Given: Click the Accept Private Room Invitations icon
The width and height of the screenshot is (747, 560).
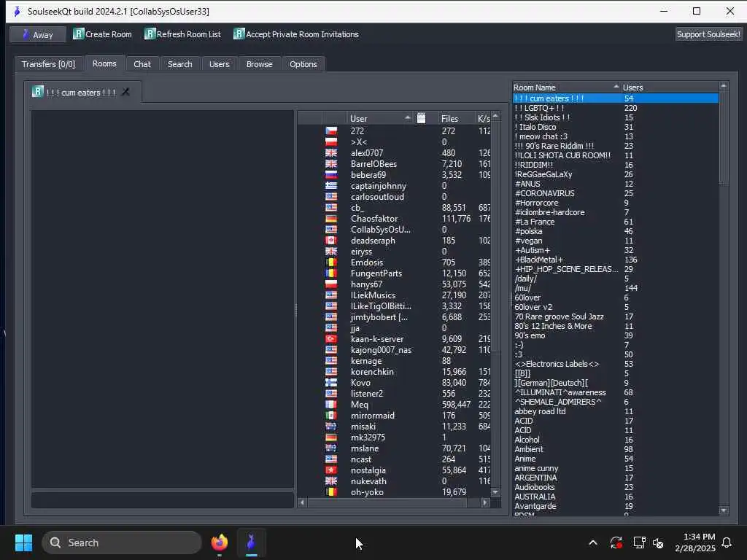Looking at the screenshot, I should coord(239,34).
